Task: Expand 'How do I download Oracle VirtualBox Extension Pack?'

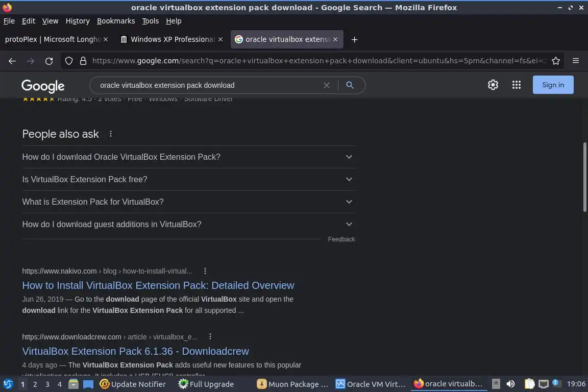Action: [189, 157]
